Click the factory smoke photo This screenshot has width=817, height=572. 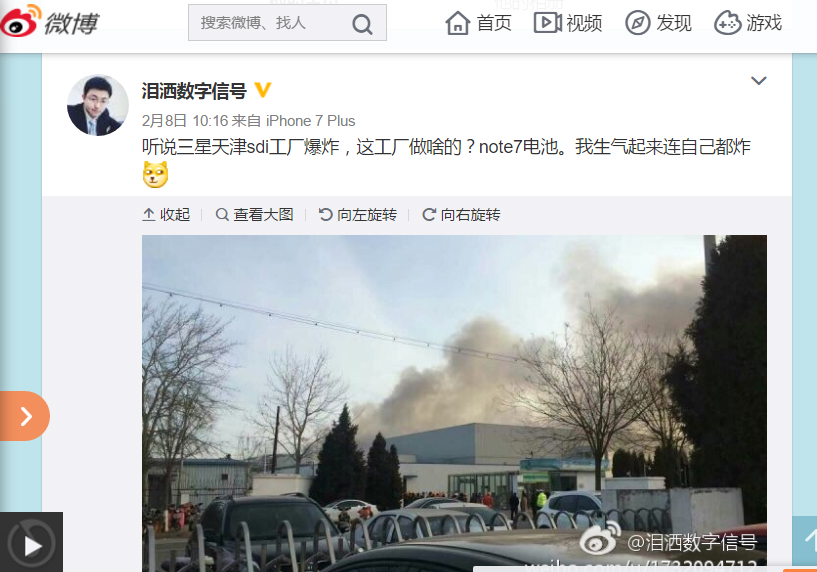pyautogui.click(x=454, y=403)
